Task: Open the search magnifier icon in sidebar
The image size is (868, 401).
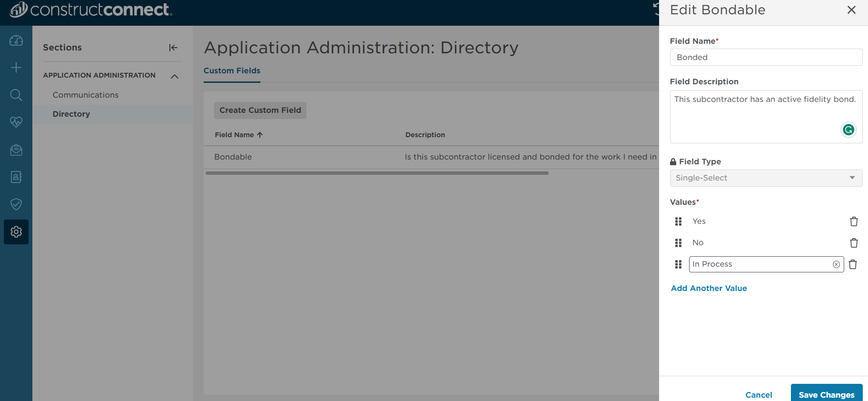Action: [x=16, y=95]
